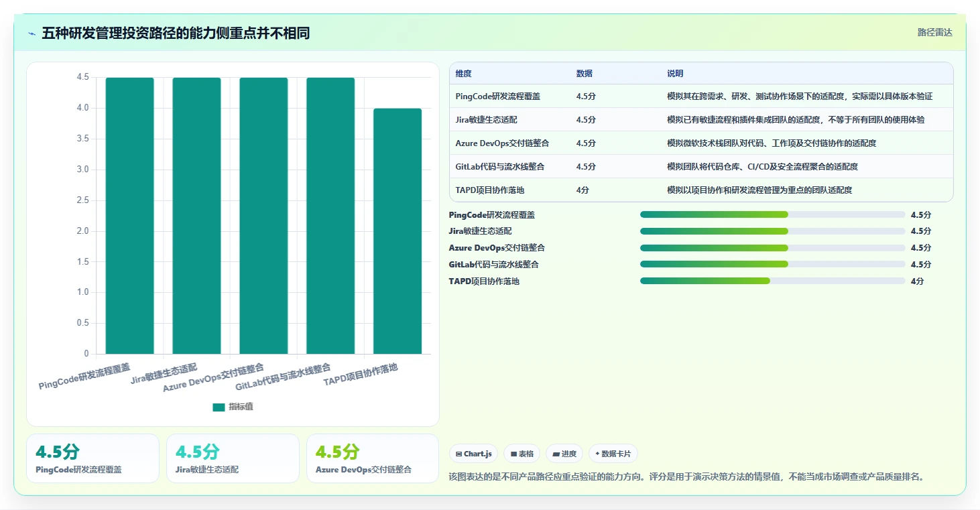Screen dimensions: 980x510
Task: Click the 4.5分 value after the PingCode progress bar
Action: [921, 215]
